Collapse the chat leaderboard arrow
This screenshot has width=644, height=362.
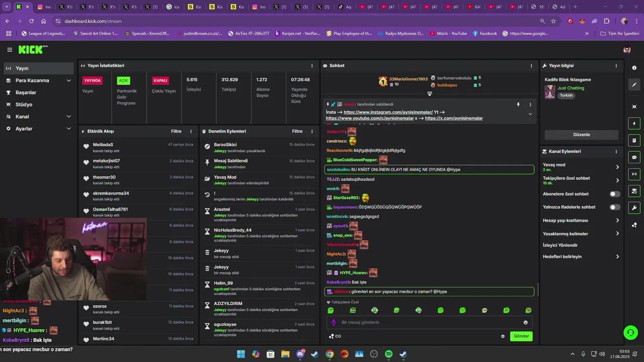[430, 94]
